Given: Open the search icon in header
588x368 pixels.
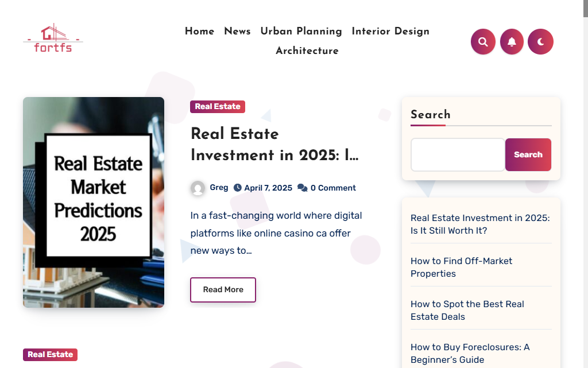Looking at the screenshot, I should tap(483, 42).
